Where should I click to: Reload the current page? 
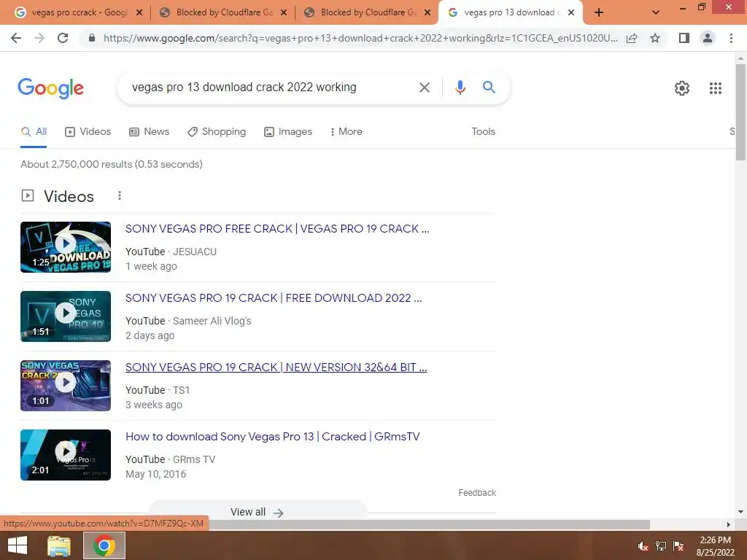(x=63, y=38)
